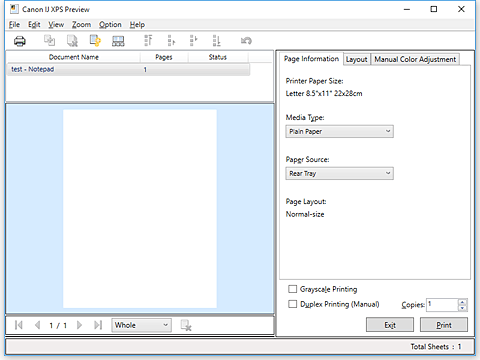Screen dimensions: 480x360
Task: Open the Edit menu
Action: click(34, 25)
